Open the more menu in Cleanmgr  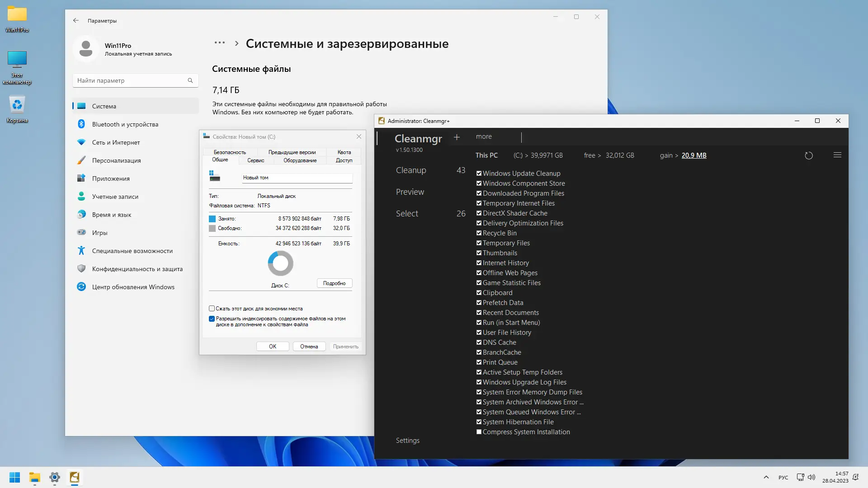483,136
